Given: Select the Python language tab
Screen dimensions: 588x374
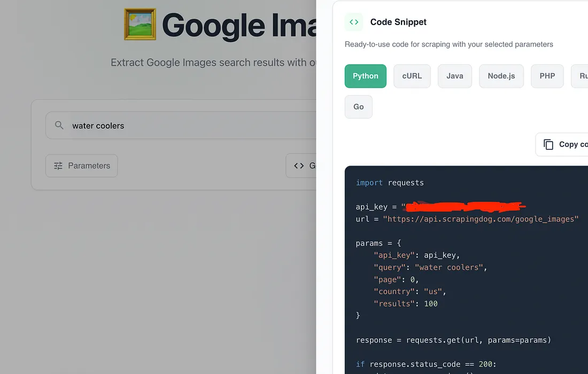Looking at the screenshot, I should coord(366,76).
